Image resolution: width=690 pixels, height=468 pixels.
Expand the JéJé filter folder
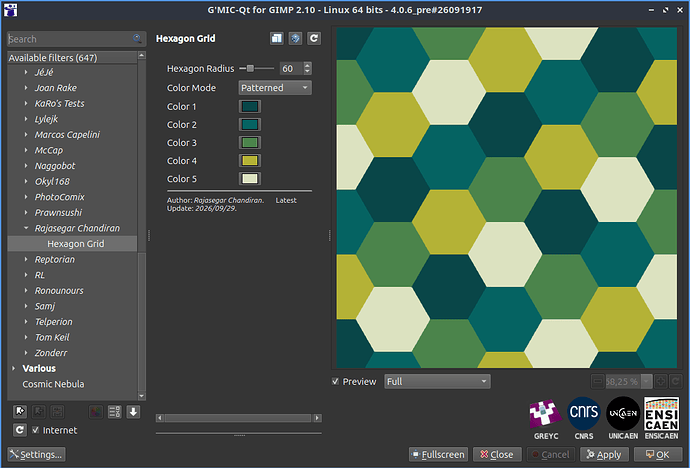point(26,72)
